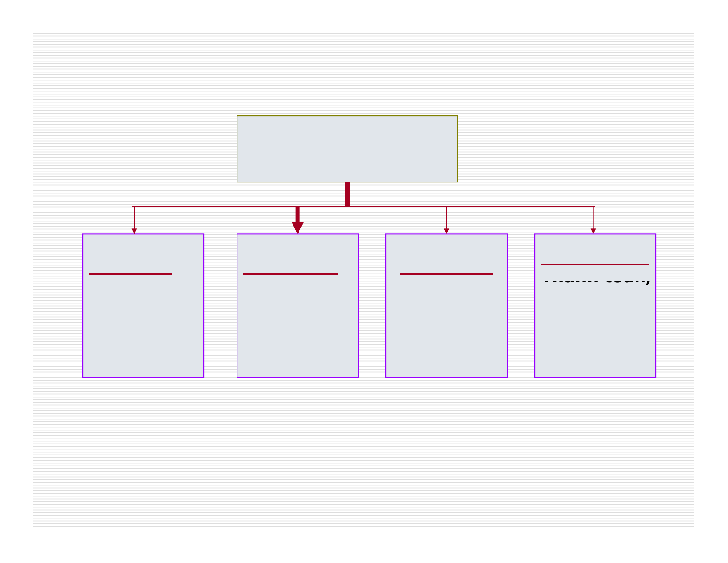Viewport: 728px width, 563px height.
Task: Select the red underline in second box
Action: pyautogui.click(x=290, y=274)
